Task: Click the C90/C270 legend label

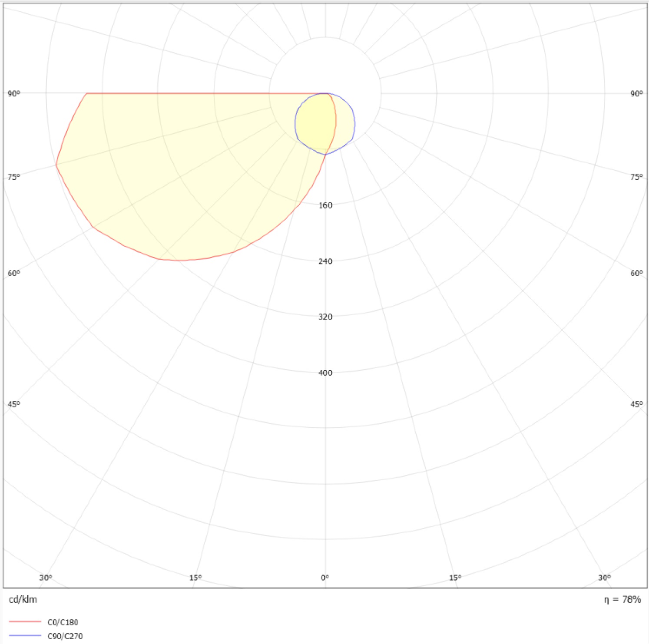Action: (x=65, y=636)
